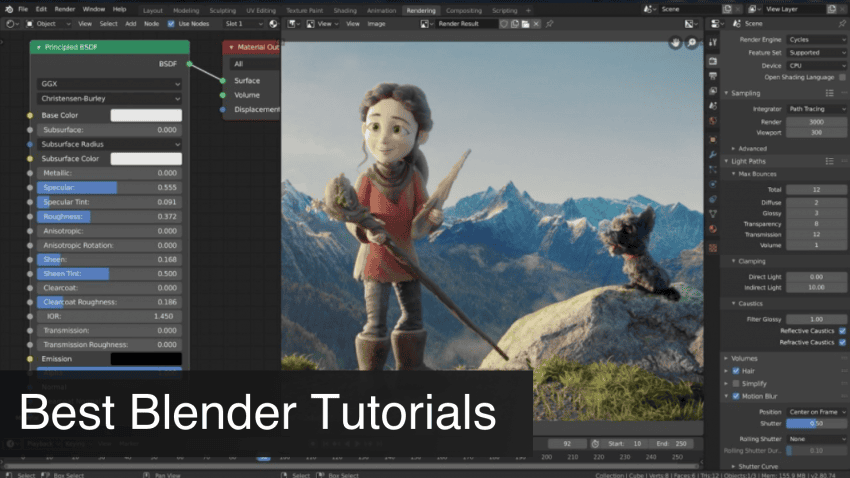Image resolution: width=850 pixels, height=478 pixels.
Task: Click the magnifier zoom icon in the render view
Action: (692, 43)
